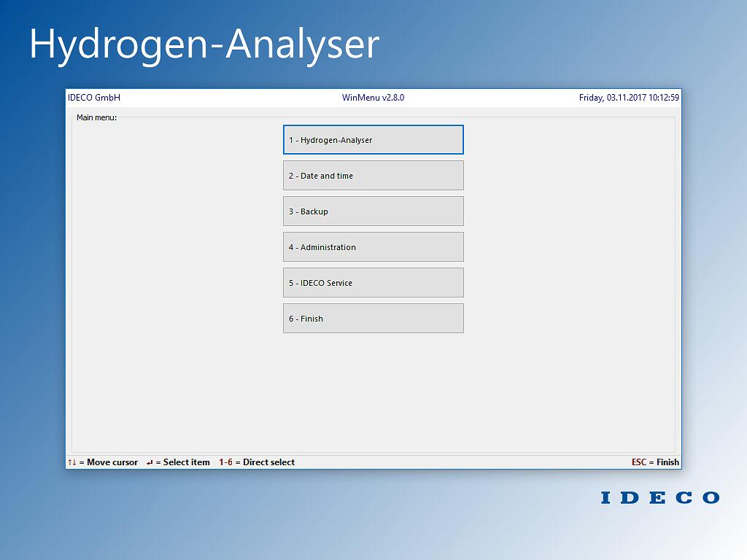Open the 1 - Hydrogen-Analyser menu item
The image size is (747, 560).
click(373, 140)
